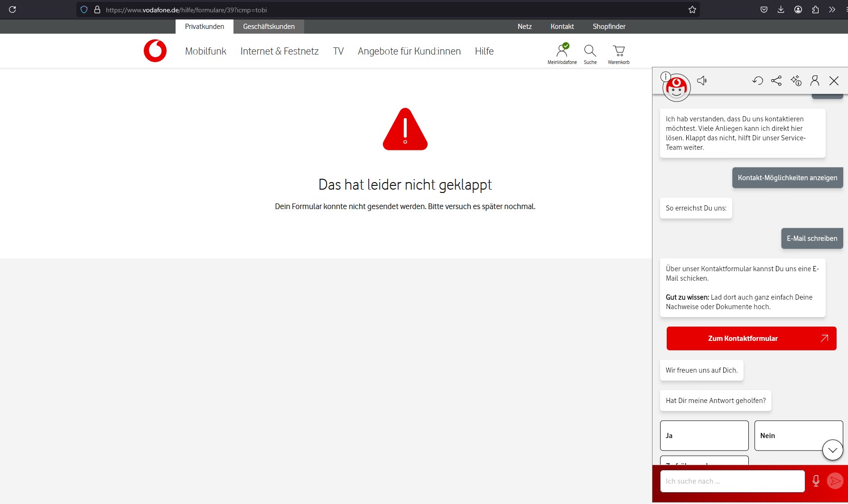Click the 'Gut zu wissen:' chat message
The height and width of the screenshot is (504, 848).
click(743, 288)
